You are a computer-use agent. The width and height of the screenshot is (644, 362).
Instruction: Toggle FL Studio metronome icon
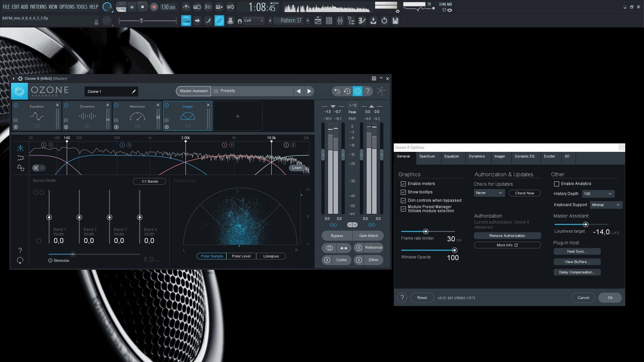click(x=186, y=7)
